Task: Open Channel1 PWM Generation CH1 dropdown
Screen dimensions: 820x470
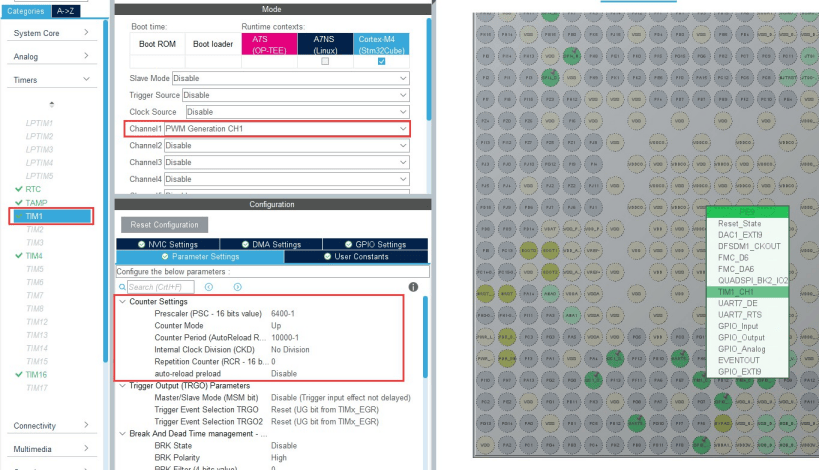Action: pos(286,129)
